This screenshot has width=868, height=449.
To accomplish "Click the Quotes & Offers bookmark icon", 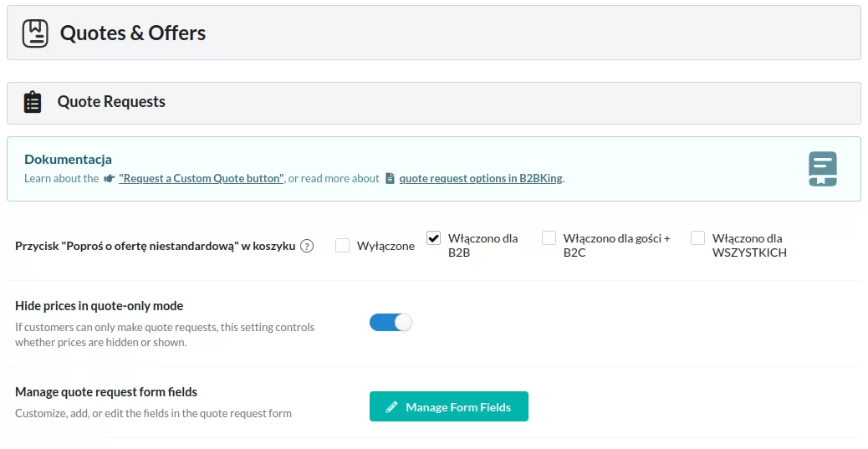I will [35, 33].
